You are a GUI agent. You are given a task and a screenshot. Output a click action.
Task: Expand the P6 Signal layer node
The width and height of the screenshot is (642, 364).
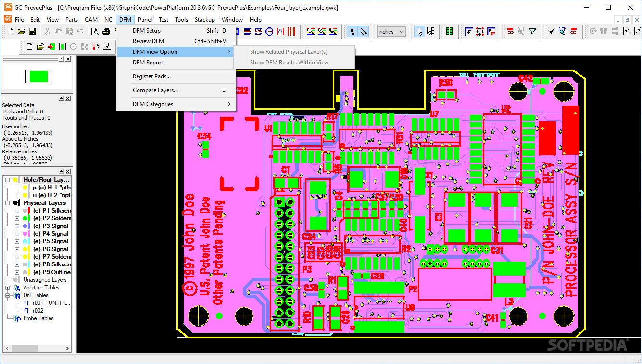click(x=17, y=249)
